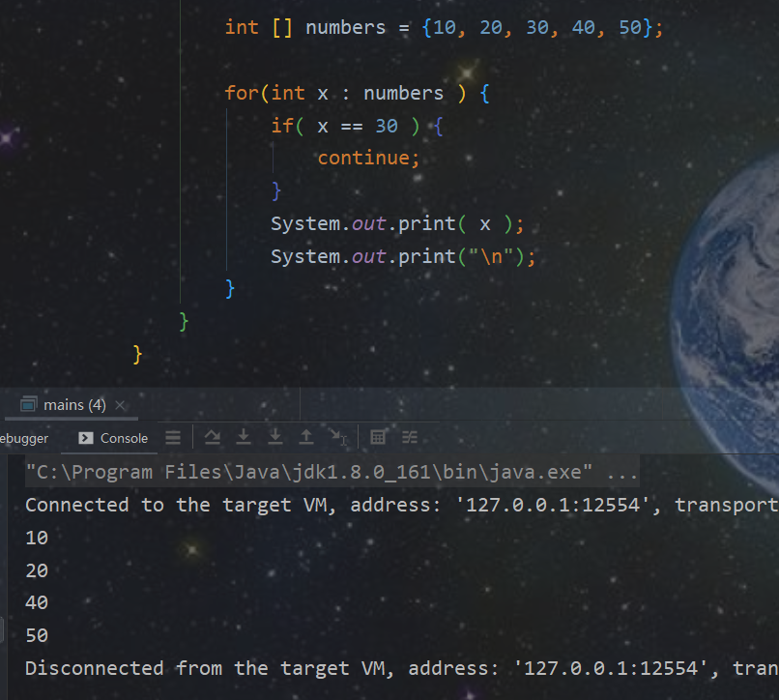
Task: Close the mains (4) debug tab
Action: pyautogui.click(x=120, y=405)
